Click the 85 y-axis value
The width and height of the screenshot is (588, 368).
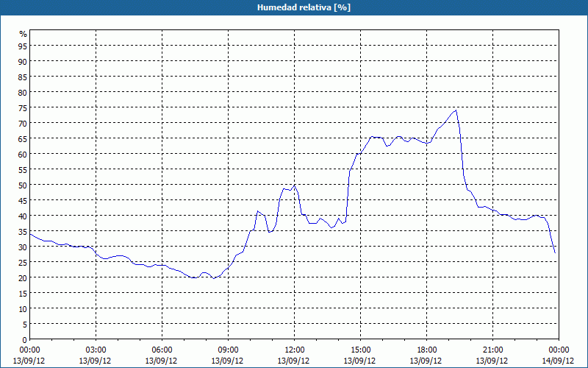tap(23, 77)
